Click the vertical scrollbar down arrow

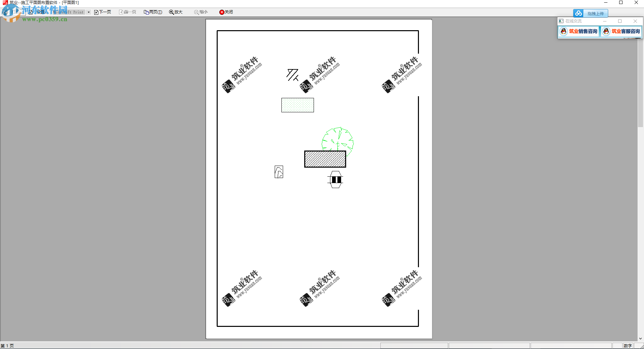pyautogui.click(x=640, y=339)
